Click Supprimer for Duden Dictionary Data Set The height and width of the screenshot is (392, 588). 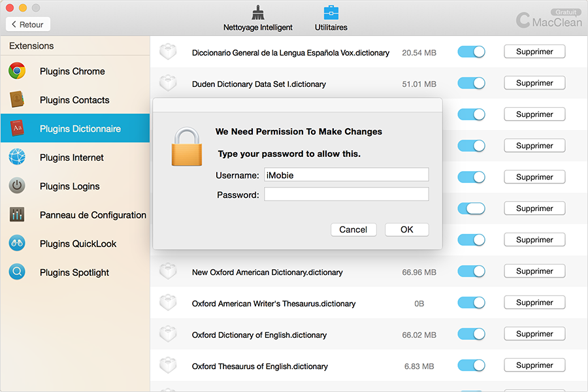point(534,83)
